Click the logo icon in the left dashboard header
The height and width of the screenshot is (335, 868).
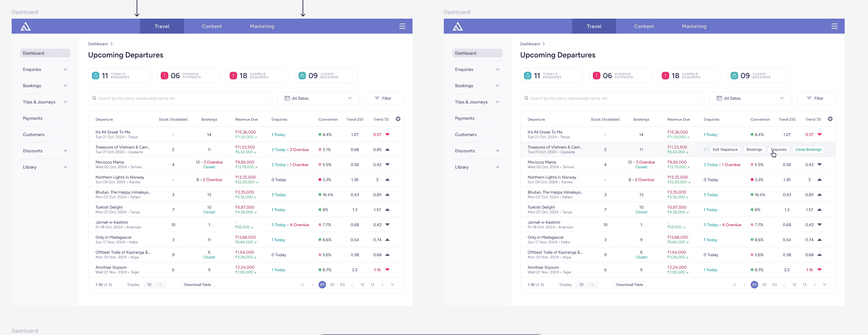tap(26, 27)
